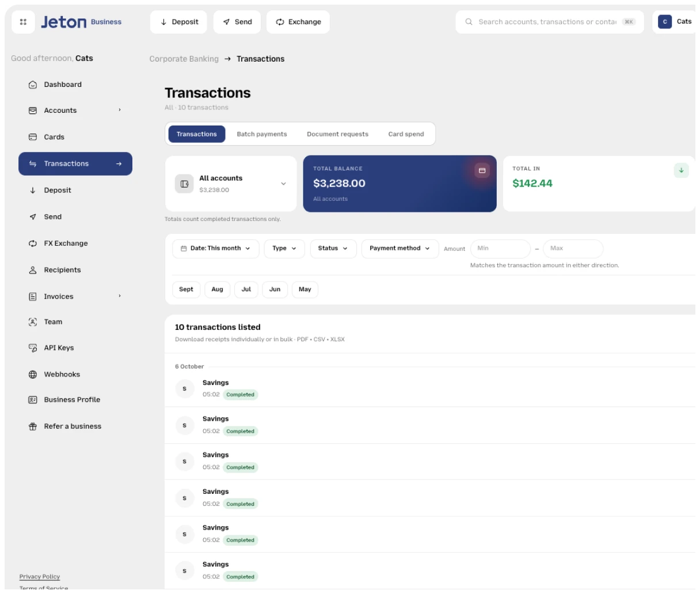The height and width of the screenshot is (594, 700).
Task: Open the All accounts selector dropdown
Action: 231,184
